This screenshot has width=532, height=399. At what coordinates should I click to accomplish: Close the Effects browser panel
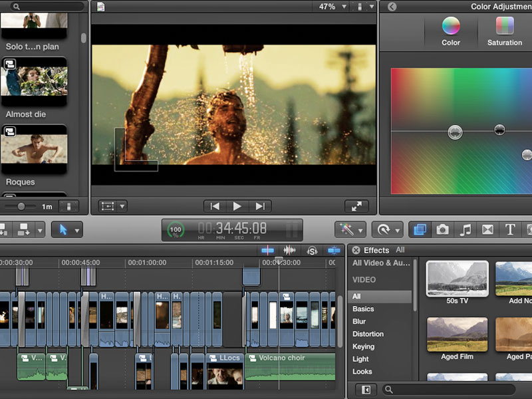(x=356, y=251)
